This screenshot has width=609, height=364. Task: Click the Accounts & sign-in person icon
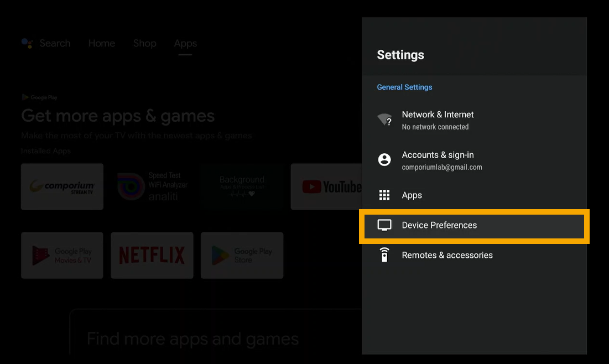(384, 159)
